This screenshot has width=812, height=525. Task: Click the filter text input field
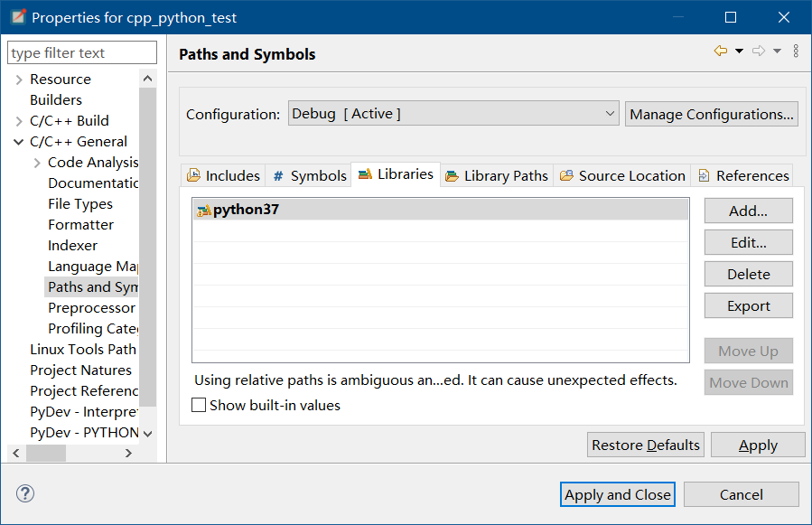(x=82, y=53)
